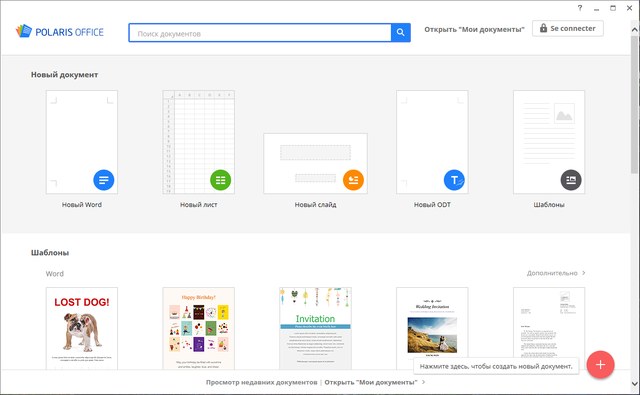Click the magnifier search button
This screenshot has height=395, width=640.
(x=400, y=33)
